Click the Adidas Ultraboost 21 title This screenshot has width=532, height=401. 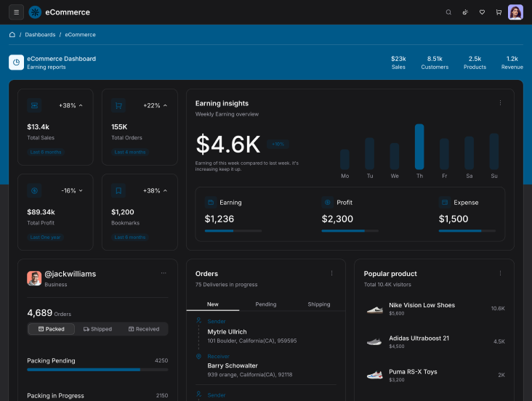coord(419,339)
